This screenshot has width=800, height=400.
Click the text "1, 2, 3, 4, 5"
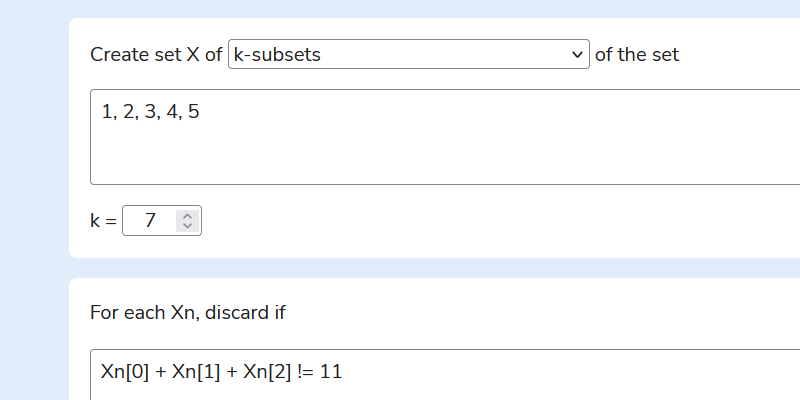(150, 111)
